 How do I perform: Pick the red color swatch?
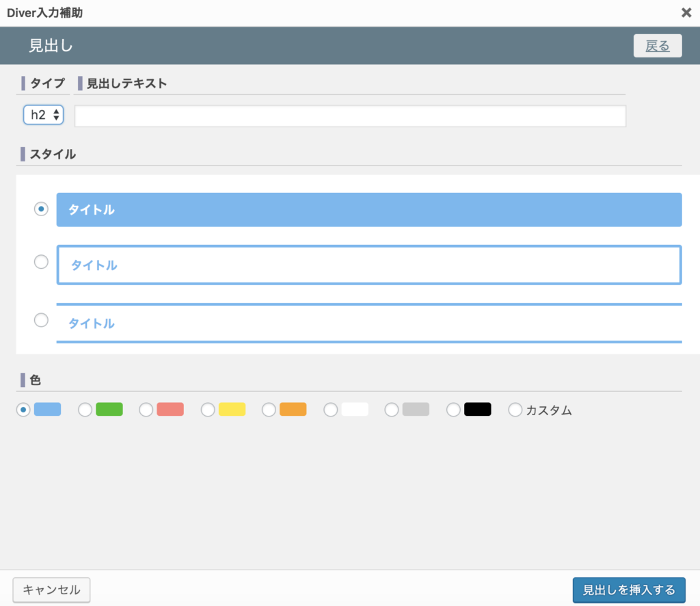[170, 410]
